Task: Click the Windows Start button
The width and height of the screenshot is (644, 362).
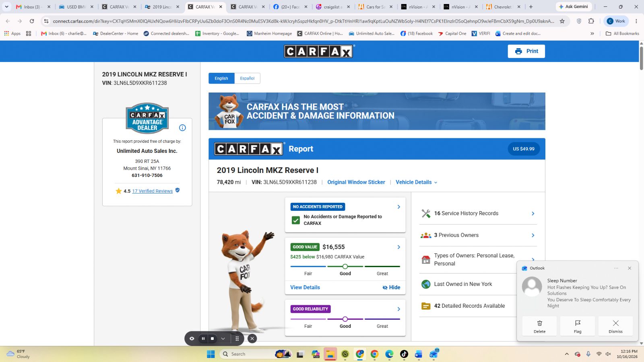Action: click(211, 354)
